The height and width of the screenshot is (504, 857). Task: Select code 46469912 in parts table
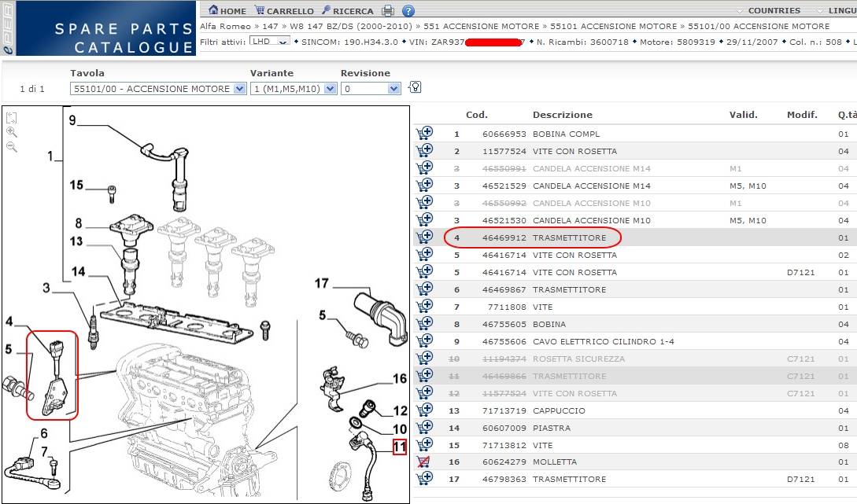(x=504, y=237)
